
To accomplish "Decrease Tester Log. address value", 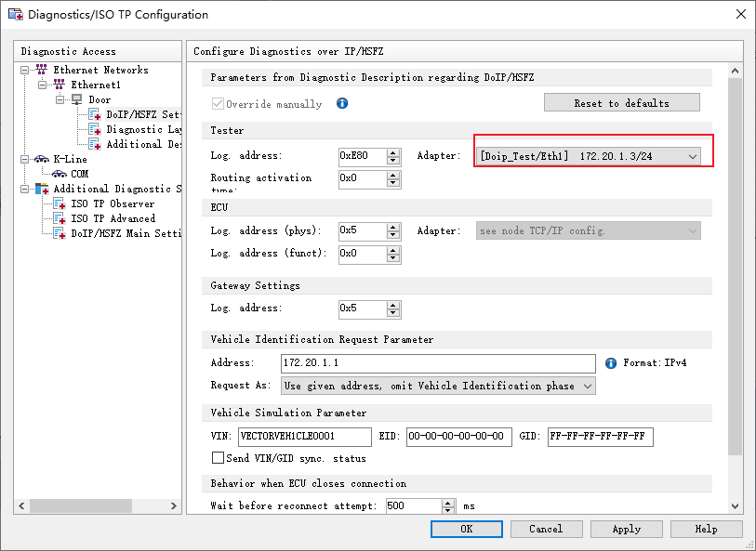I will coord(393,161).
